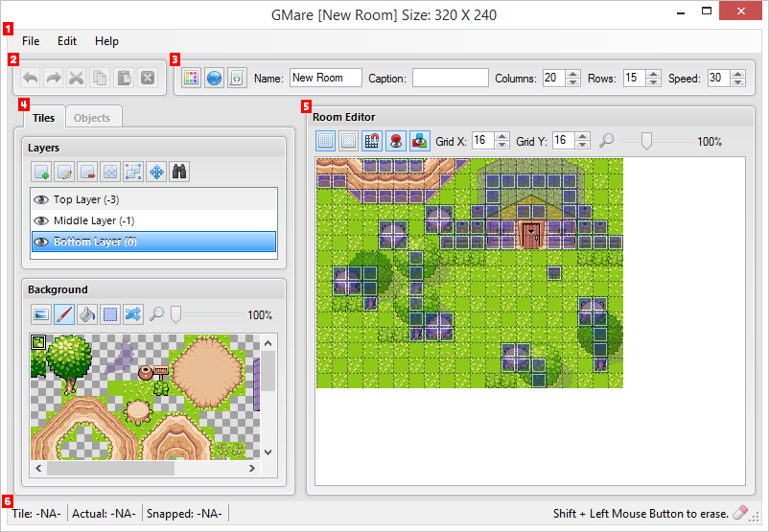This screenshot has width=769, height=532.
Task: Click the Paste clipboard icon
Action: 124,78
